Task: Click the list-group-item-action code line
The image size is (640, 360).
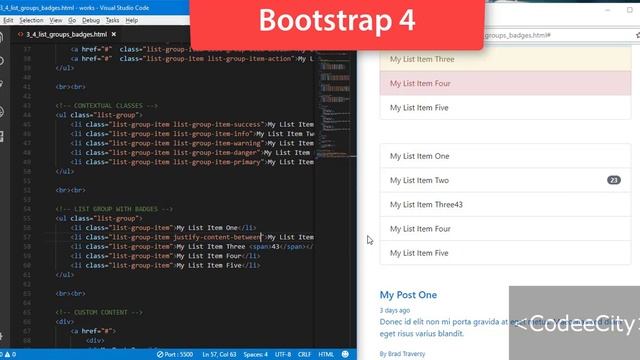Action: pos(192,58)
